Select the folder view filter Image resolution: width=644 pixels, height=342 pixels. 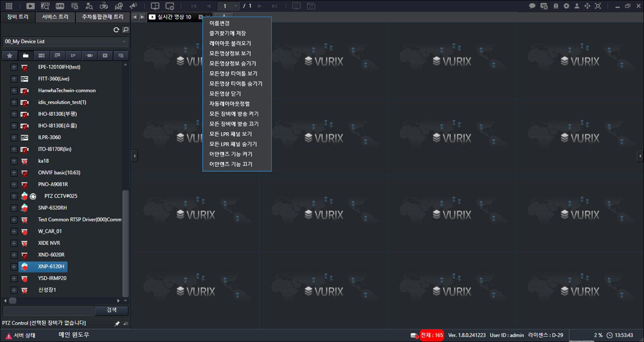click(25, 56)
